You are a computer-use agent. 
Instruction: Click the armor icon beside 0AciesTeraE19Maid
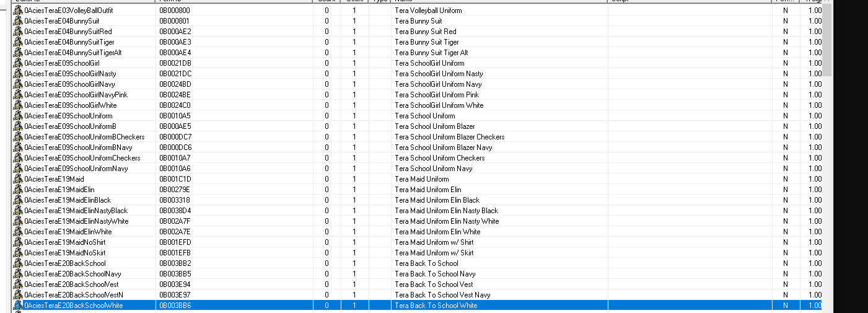[17, 179]
